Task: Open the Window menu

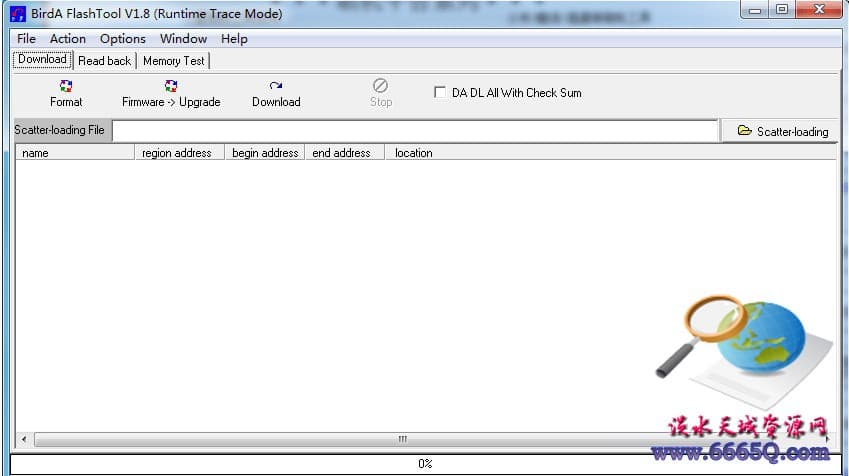Action: [183, 39]
